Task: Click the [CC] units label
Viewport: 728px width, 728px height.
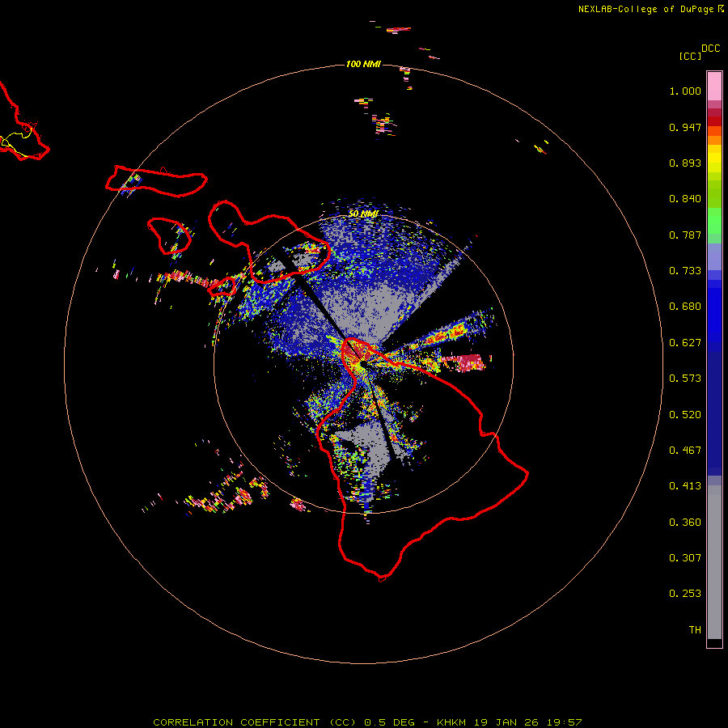Action: 691,57
